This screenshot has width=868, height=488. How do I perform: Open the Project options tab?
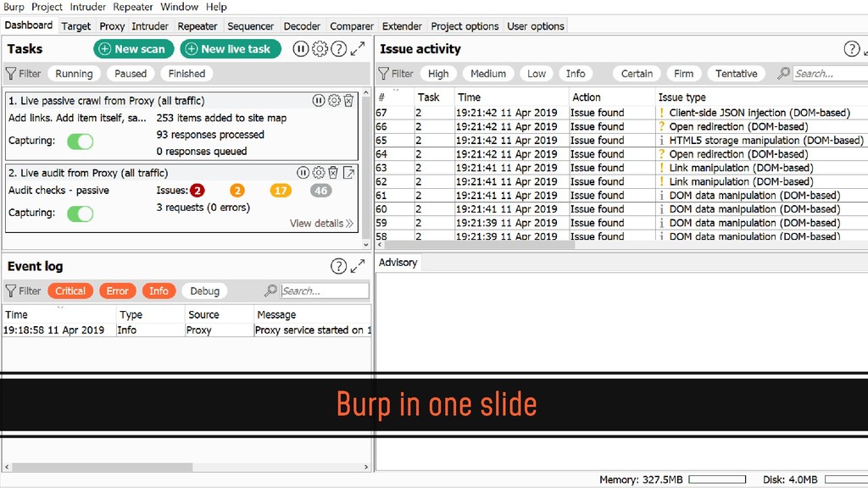(x=465, y=26)
